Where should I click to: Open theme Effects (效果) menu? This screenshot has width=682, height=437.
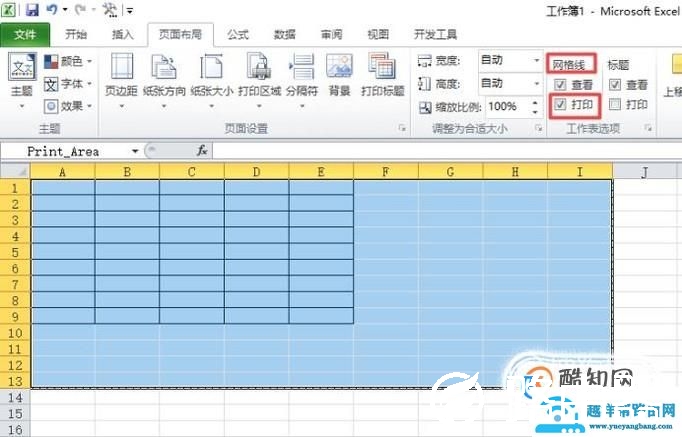68,106
